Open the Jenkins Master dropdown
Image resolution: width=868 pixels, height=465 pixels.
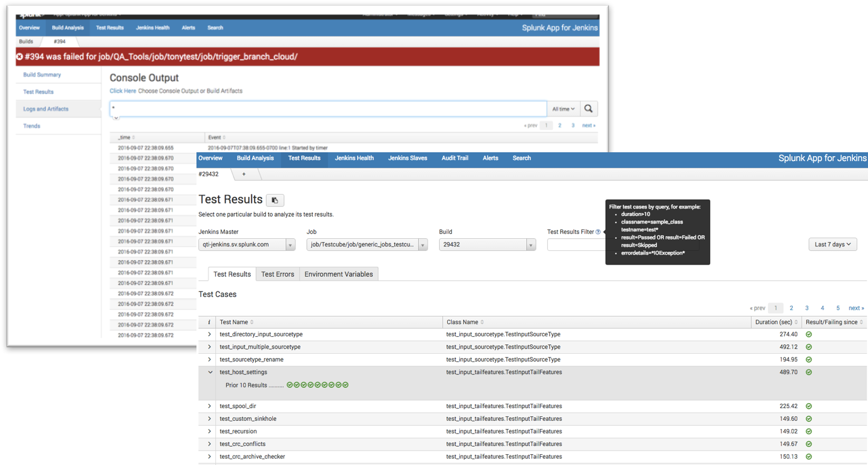coord(247,245)
